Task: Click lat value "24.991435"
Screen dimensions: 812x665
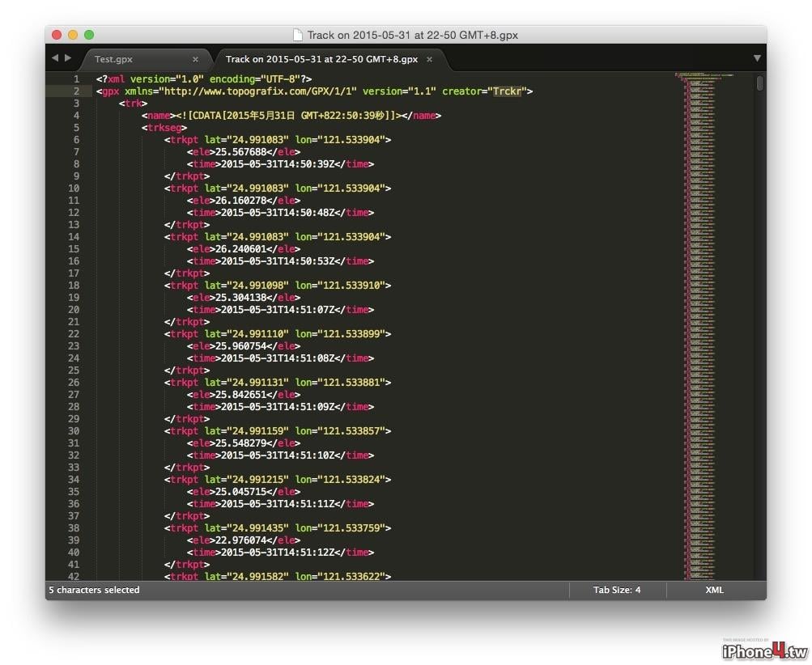Action: (x=257, y=527)
